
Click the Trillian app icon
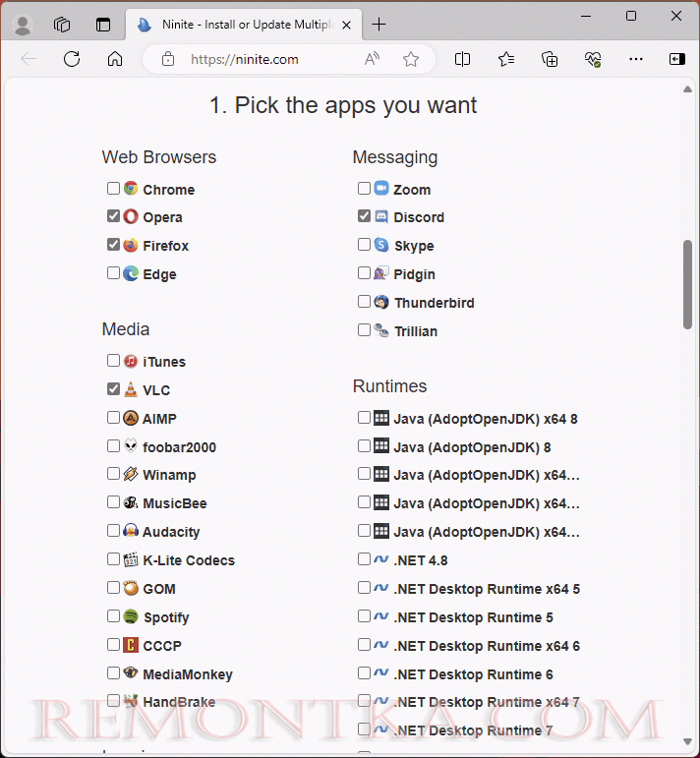coord(380,330)
